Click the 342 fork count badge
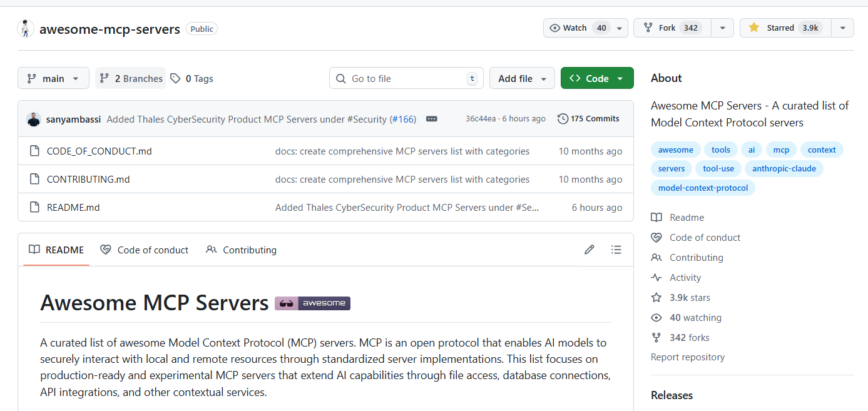868x411 pixels. [x=691, y=28]
